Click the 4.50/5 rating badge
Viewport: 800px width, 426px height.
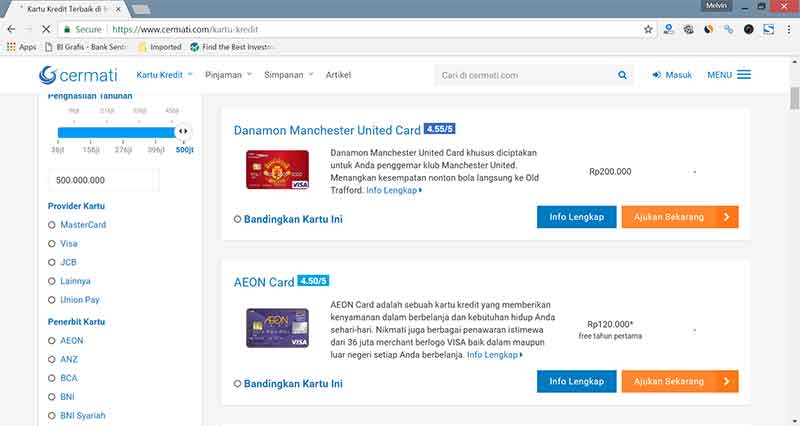[313, 281]
